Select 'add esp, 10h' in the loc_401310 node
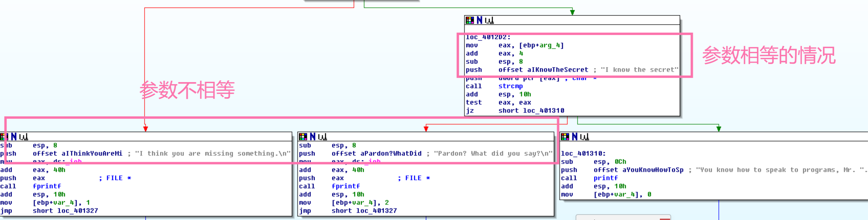 594,186
